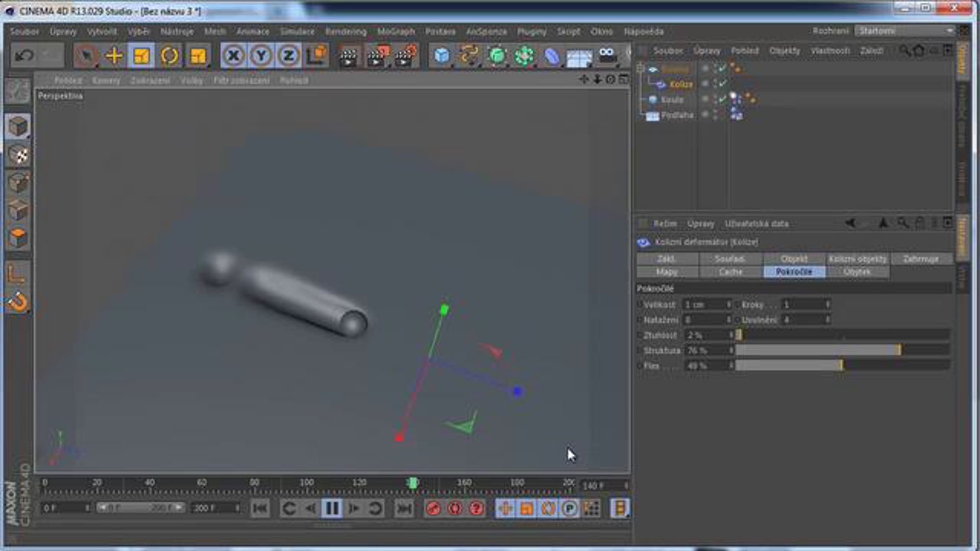Toggle the Y axis lock
The width and height of the screenshot is (980, 551).
tap(261, 55)
